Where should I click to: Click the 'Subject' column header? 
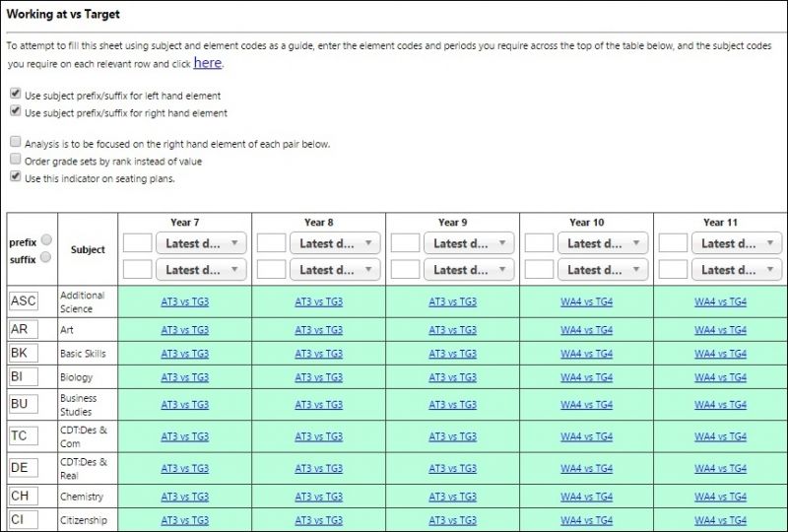click(88, 249)
